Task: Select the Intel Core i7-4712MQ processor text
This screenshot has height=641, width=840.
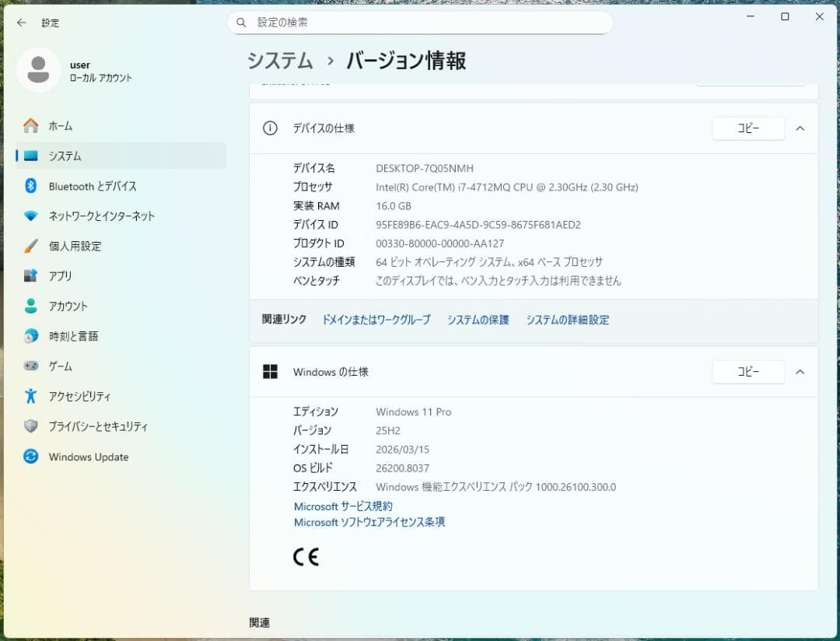Action: click(x=507, y=187)
